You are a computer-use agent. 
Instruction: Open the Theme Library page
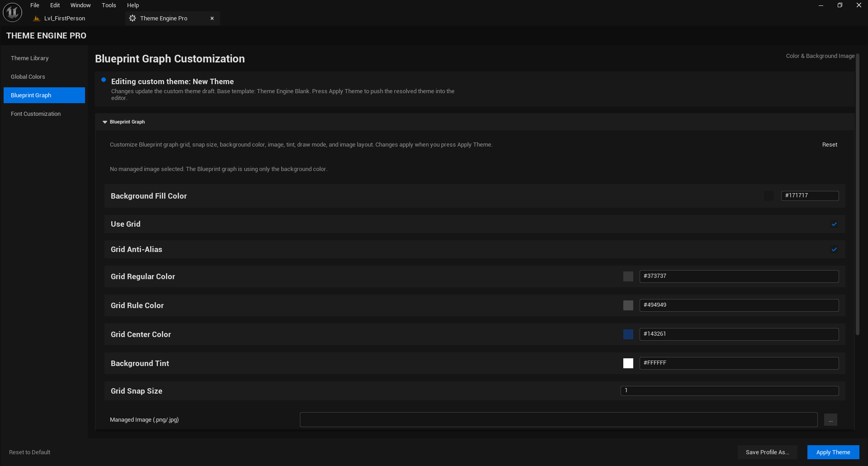(x=44, y=58)
